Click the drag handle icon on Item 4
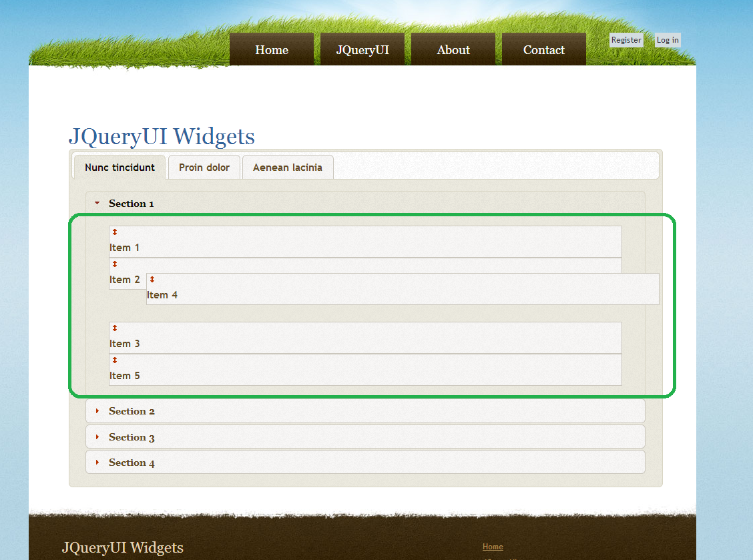The image size is (753, 560). [152, 278]
